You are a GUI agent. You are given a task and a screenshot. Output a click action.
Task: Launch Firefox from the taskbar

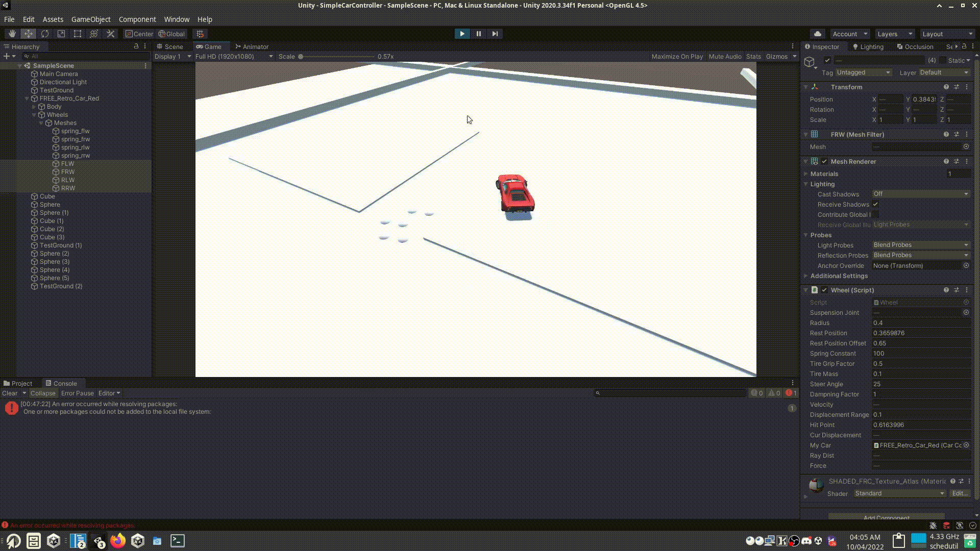pos(118,541)
